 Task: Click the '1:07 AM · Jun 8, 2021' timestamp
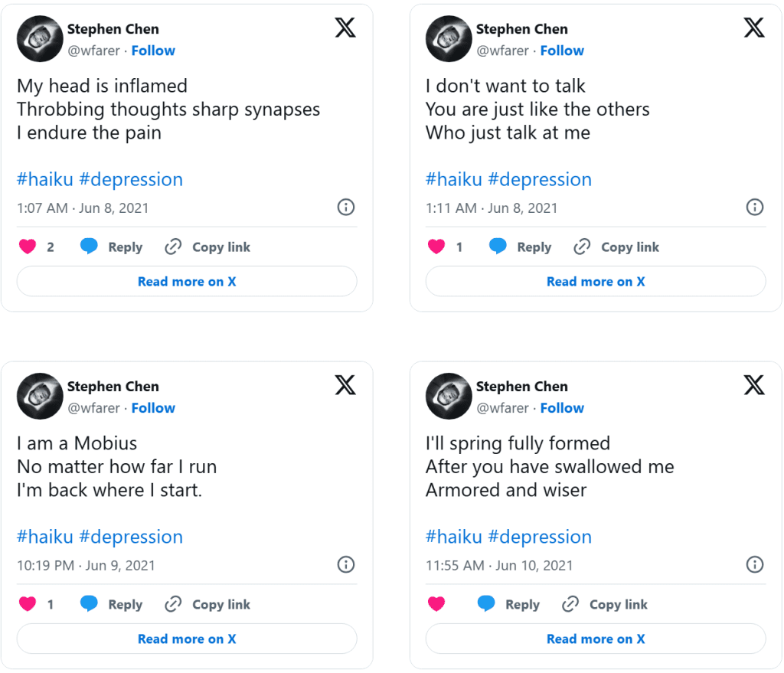[x=83, y=207]
